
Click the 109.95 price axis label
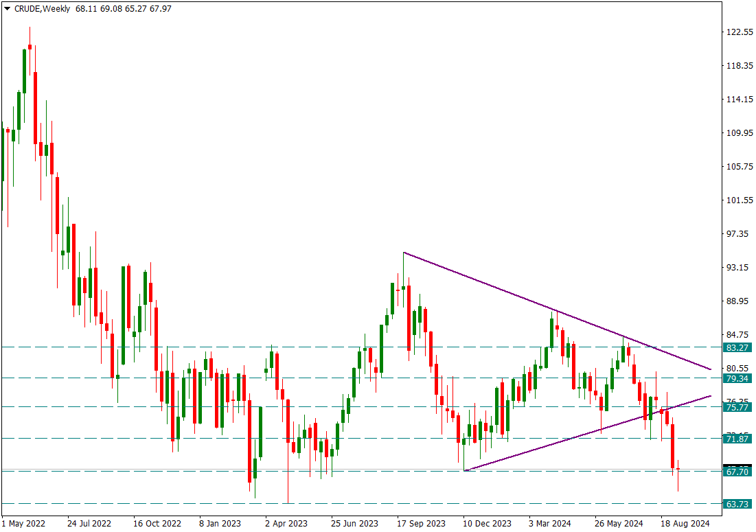tap(740, 133)
